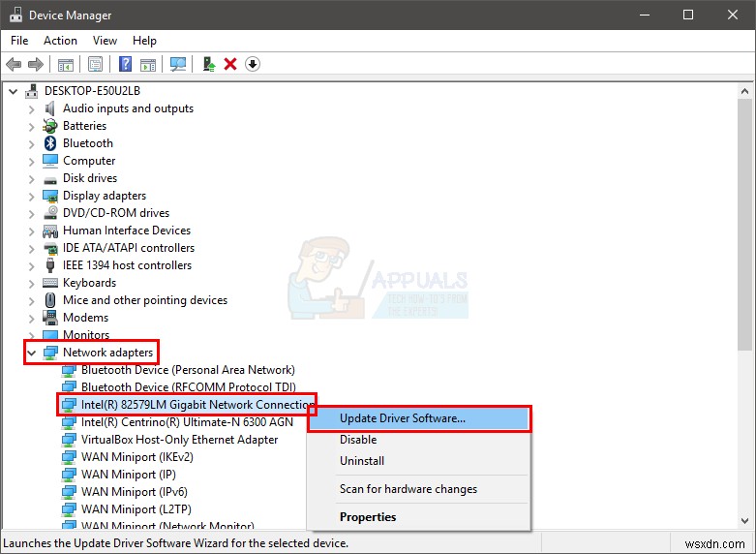Click the Disk drives icon
The height and width of the screenshot is (554, 756).
click(50, 179)
